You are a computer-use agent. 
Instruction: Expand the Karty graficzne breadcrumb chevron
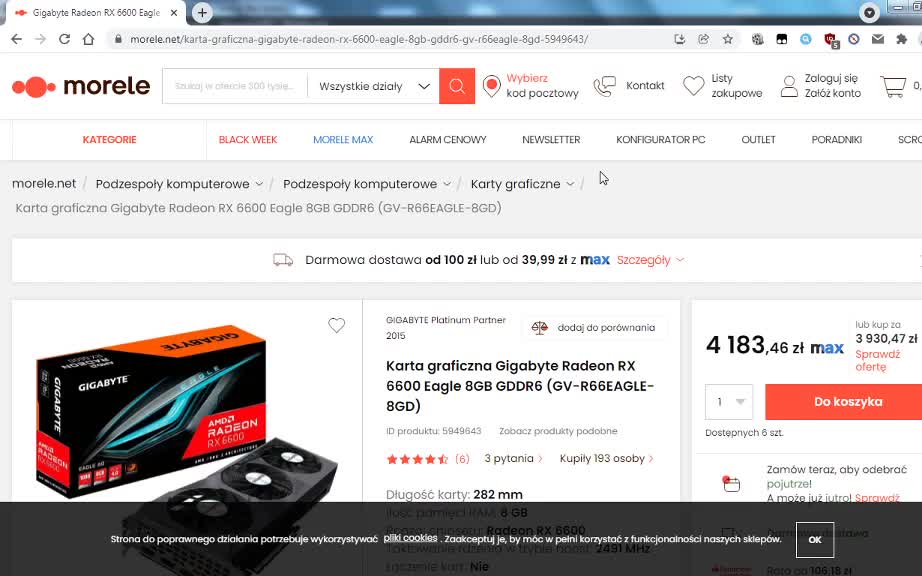[x=570, y=184]
